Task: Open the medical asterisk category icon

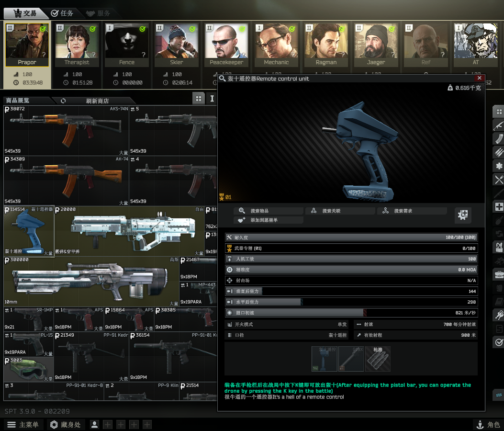Action: coord(499,166)
